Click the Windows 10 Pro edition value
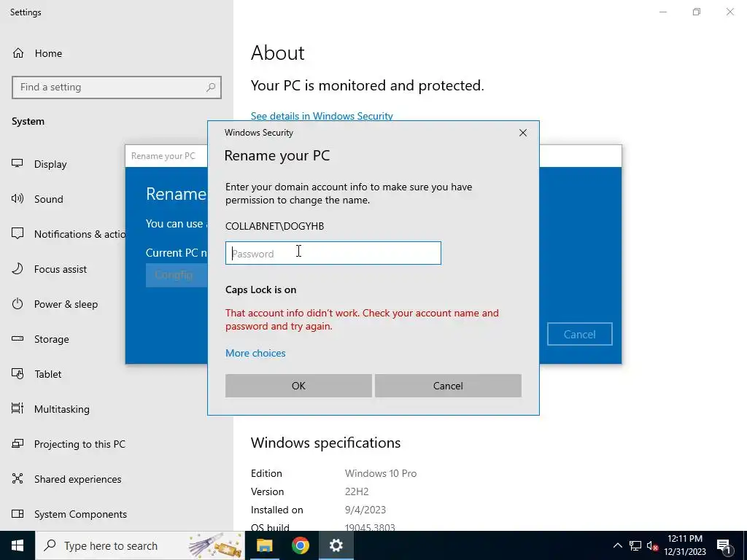 tap(381, 473)
